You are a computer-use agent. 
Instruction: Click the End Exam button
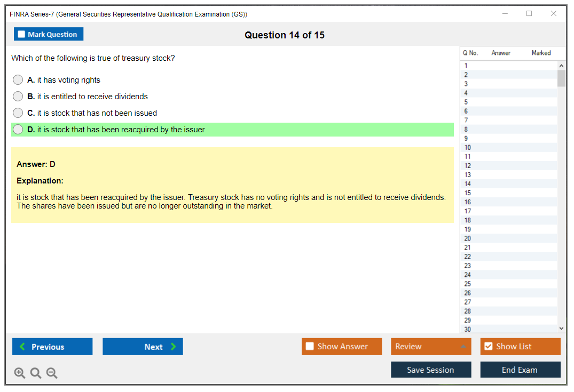(520, 370)
